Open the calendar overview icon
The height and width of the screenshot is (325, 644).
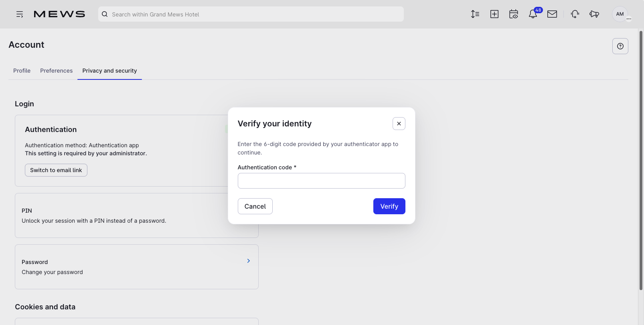point(514,14)
